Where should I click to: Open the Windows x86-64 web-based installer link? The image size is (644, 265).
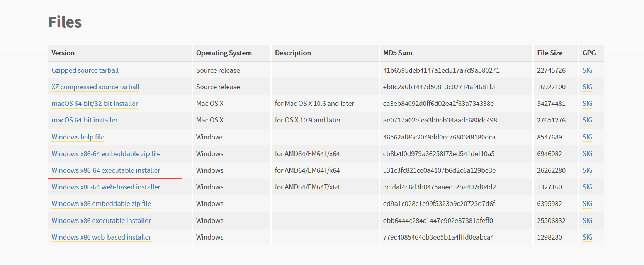click(x=106, y=187)
